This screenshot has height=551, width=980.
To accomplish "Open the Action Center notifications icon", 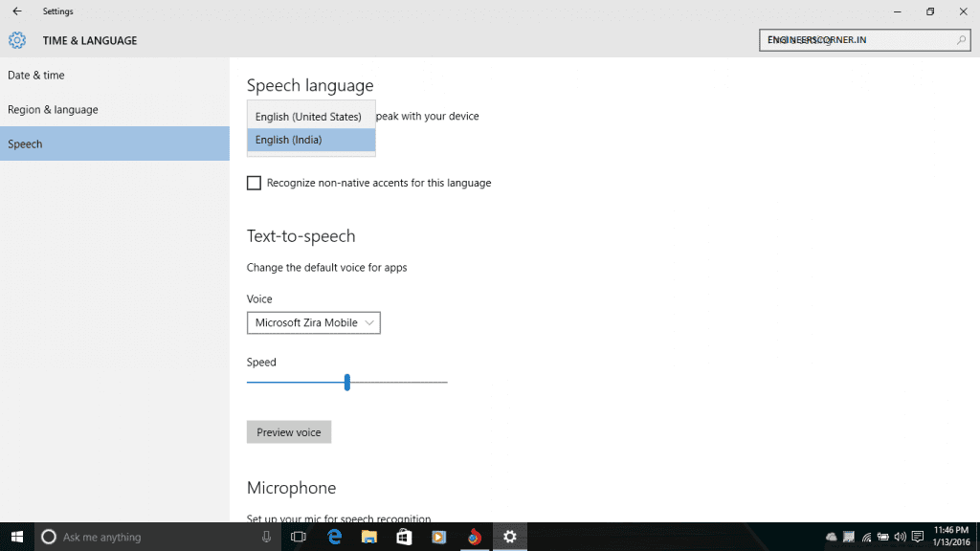I will [x=918, y=537].
